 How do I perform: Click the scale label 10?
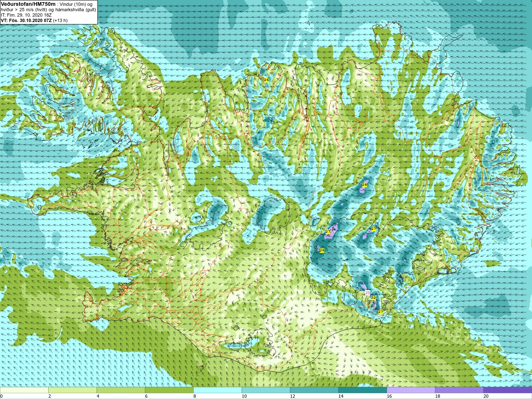244,396
